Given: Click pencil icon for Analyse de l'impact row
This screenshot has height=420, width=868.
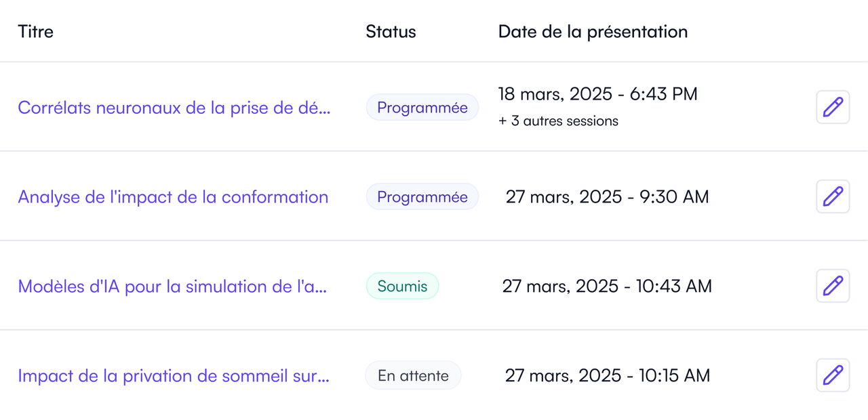Looking at the screenshot, I should (833, 196).
